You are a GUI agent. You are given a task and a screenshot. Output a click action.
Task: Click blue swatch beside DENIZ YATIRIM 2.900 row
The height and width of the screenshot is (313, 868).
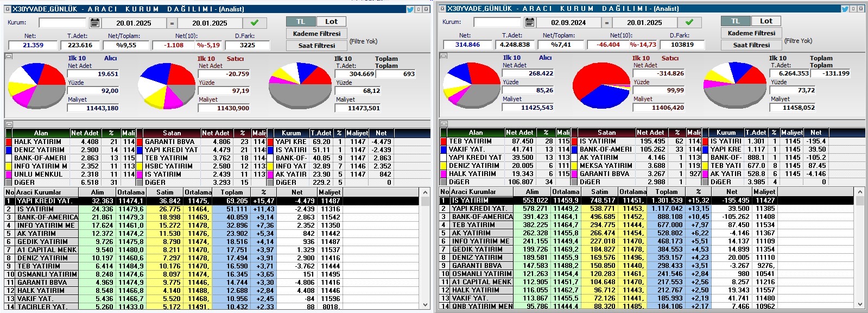coord(8,150)
